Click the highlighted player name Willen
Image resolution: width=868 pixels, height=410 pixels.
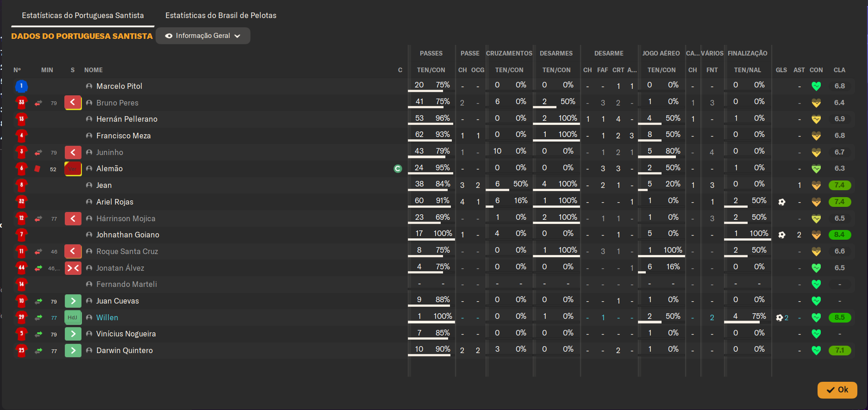(107, 317)
